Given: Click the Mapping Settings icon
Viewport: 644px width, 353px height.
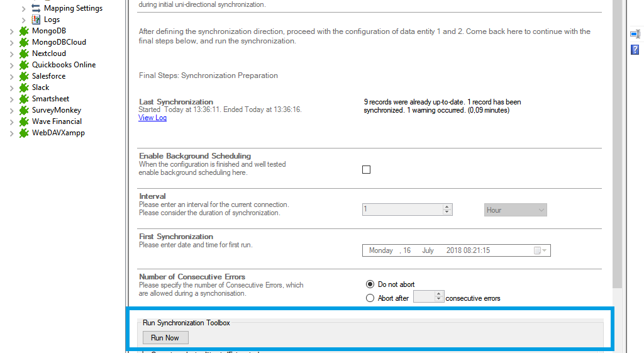Looking at the screenshot, I should 36,8.
